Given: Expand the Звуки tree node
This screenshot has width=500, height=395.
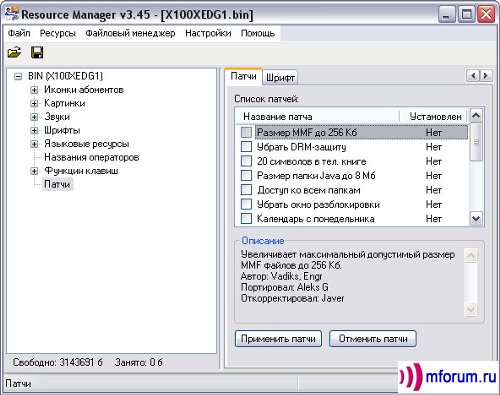Looking at the screenshot, I should click(x=34, y=117).
